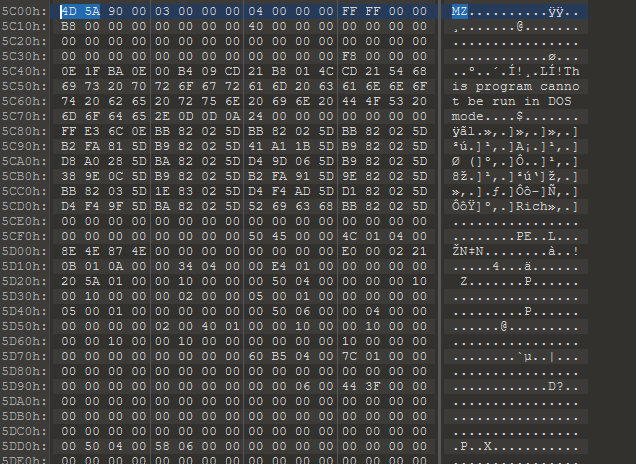The image size is (636, 464).
Task: Click the ASCII text beginning 'mode'
Action: click(x=516, y=116)
